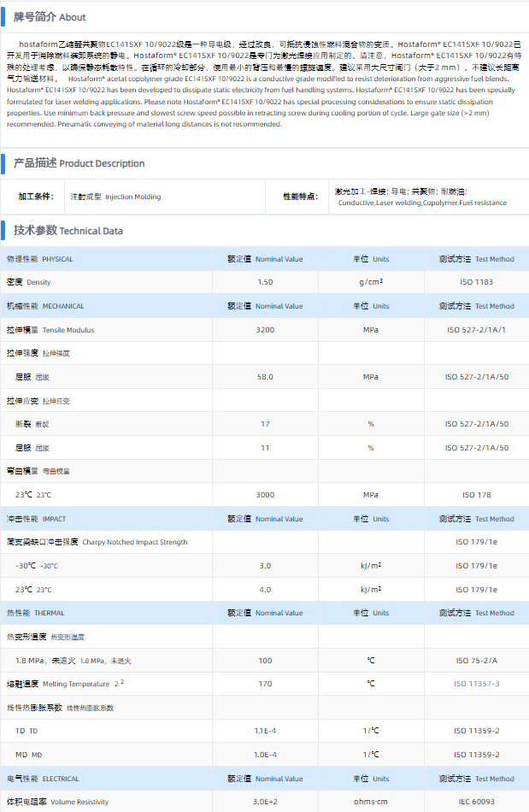The width and height of the screenshot is (529, 812).
Task: Select the 注射成型 Injection Molding value
Action: tap(116, 197)
